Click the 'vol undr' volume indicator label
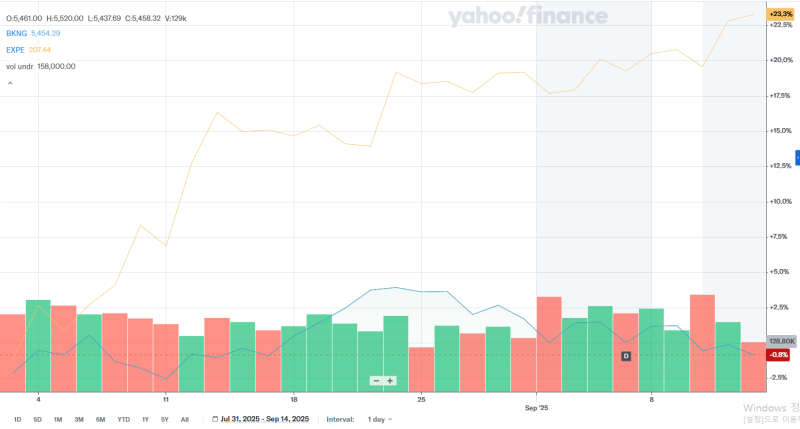This screenshot has height=429, width=800. click(x=20, y=66)
